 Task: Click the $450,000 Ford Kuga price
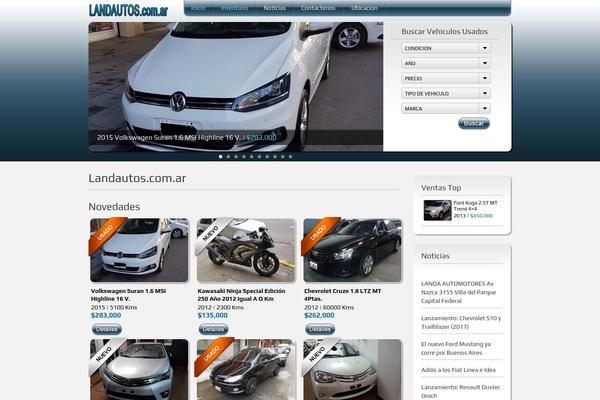coord(481,216)
